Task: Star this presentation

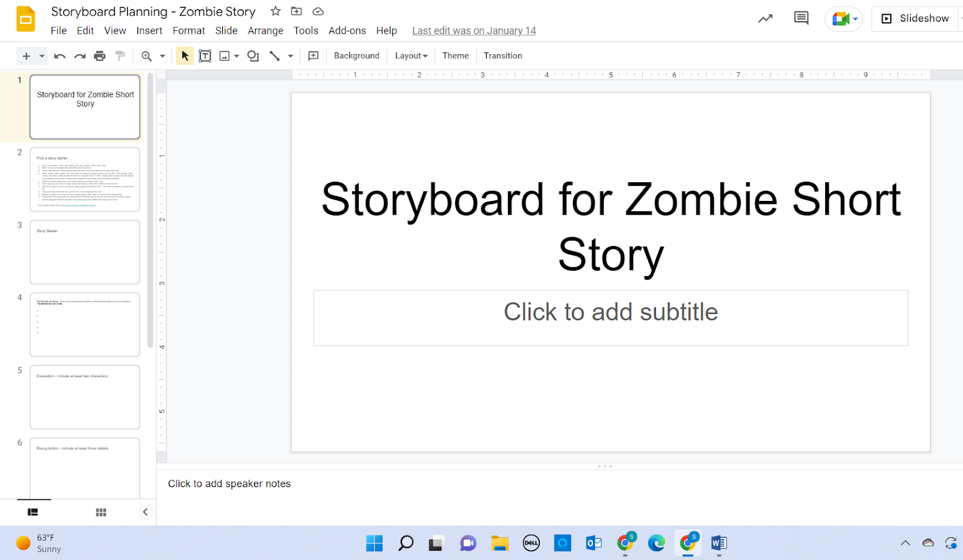Action: pyautogui.click(x=276, y=11)
